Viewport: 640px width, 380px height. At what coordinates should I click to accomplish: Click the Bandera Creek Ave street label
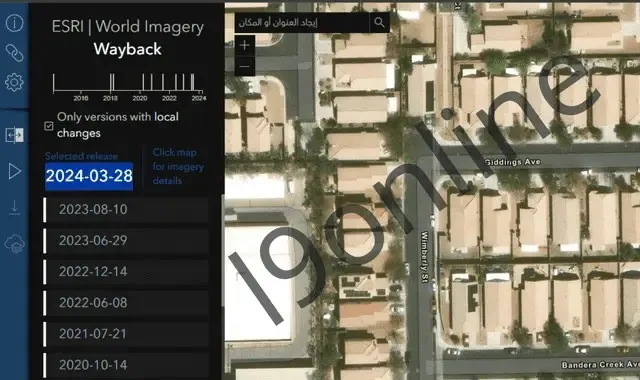point(600,364)
